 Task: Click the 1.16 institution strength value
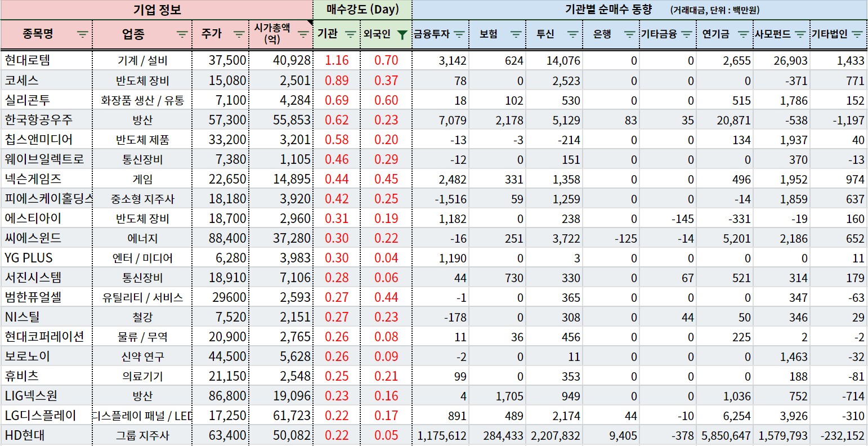click(x=337, y=60)
